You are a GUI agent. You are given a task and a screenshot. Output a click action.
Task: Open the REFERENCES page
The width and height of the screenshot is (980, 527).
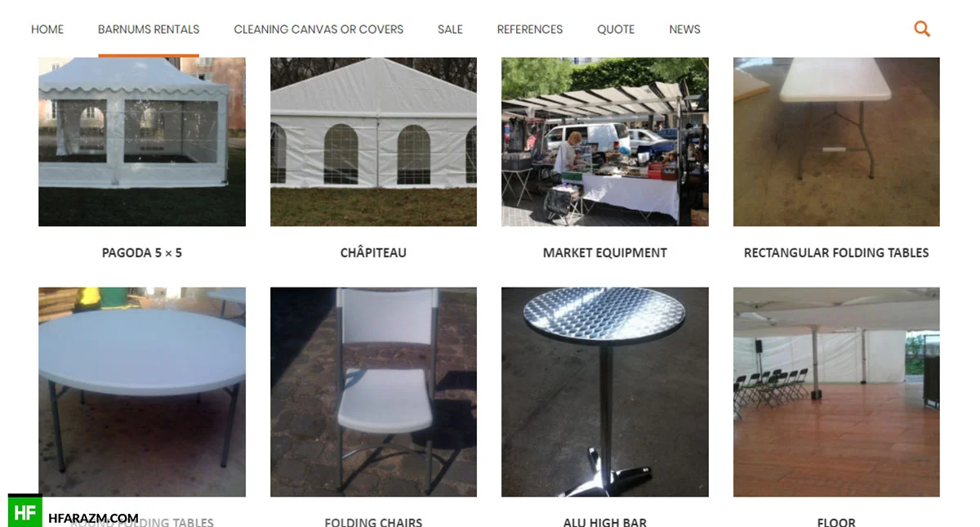click(x=530, y=29)
